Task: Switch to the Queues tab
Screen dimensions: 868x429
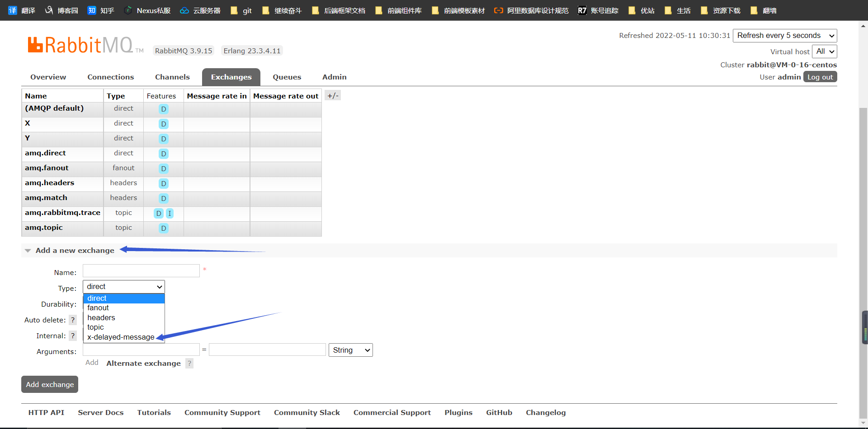Action: click(x=287, y=77)
